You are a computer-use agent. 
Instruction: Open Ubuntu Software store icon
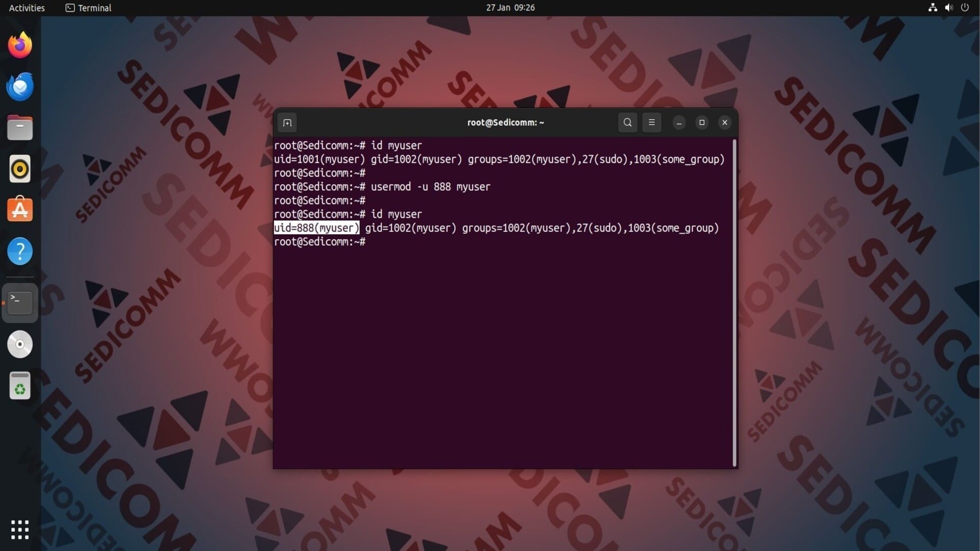click(20, 210)
